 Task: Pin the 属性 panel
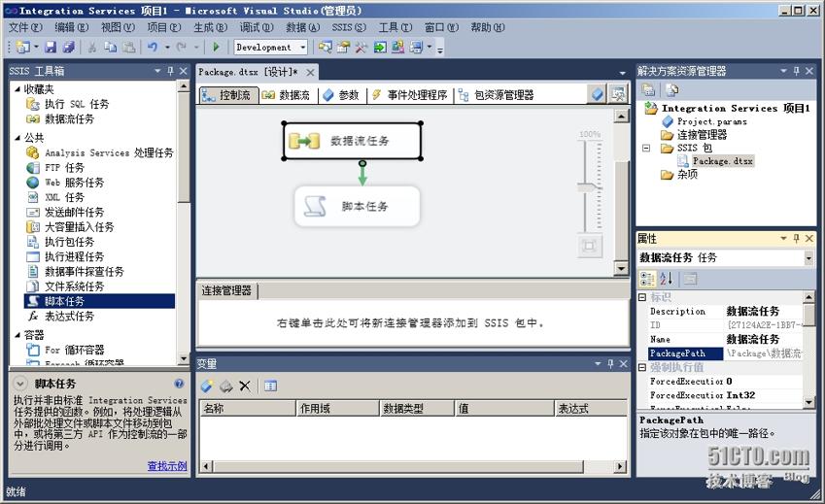pyautogui.click(x=796, y=239)
